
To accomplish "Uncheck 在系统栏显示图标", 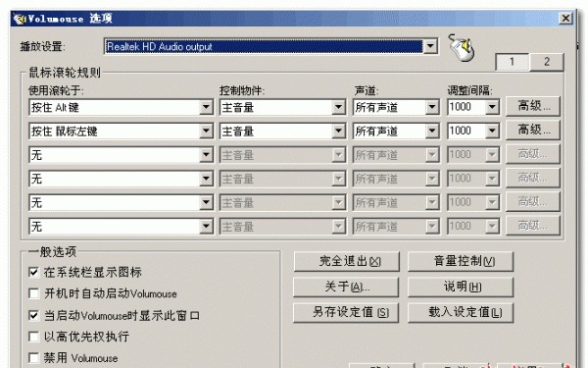I will click(x=33, y=272).
